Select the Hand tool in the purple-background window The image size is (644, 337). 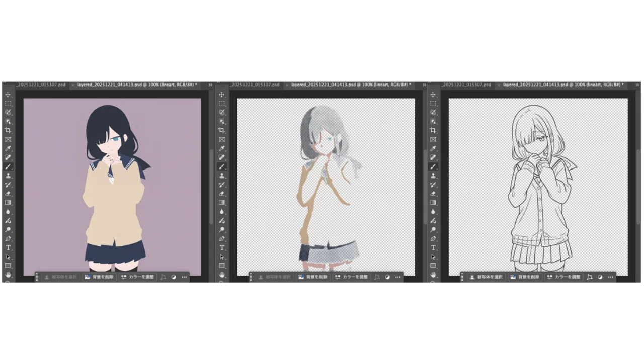click(x=8, y=274)
